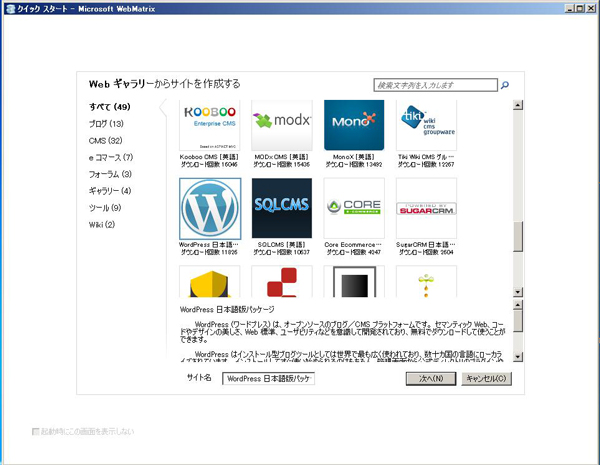The height and width of the screenshot is (465, 600).
Task: Edit the サイト名 site name field
Action: (268, 379)
